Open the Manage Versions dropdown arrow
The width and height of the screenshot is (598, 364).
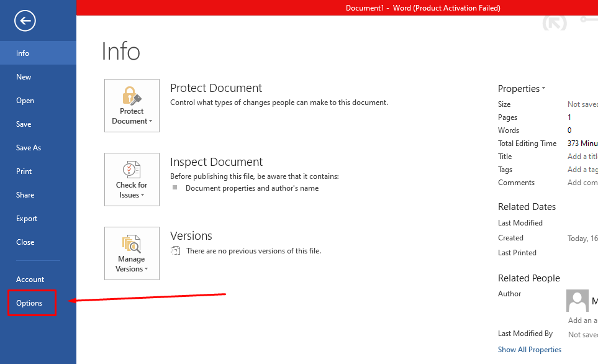147,270
